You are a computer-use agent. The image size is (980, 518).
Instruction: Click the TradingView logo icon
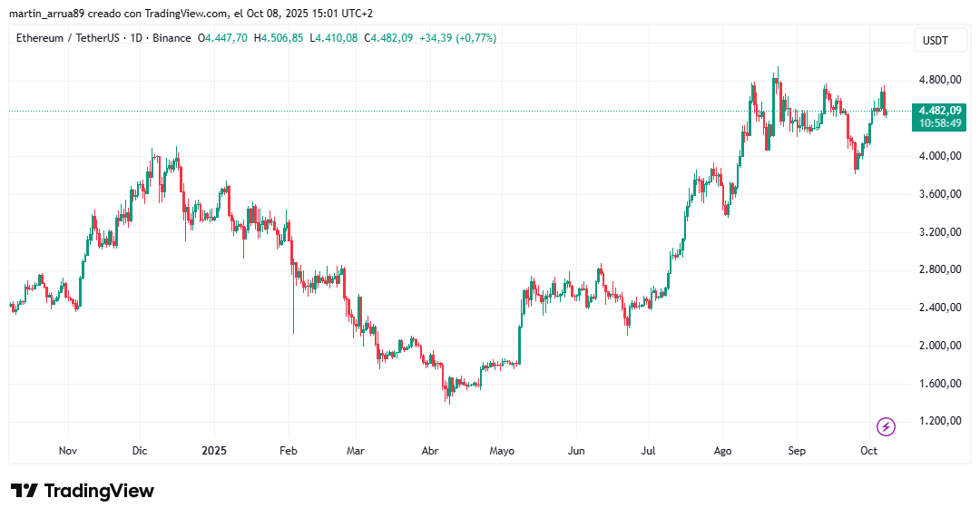[24, 491]
